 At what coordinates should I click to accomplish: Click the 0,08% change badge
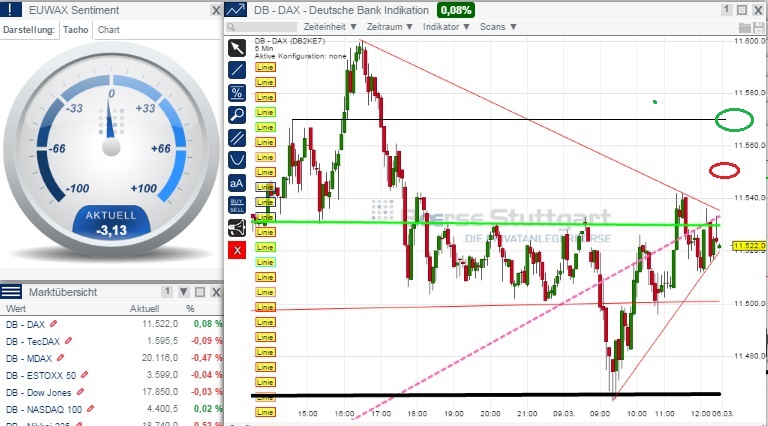coord(456,10)
